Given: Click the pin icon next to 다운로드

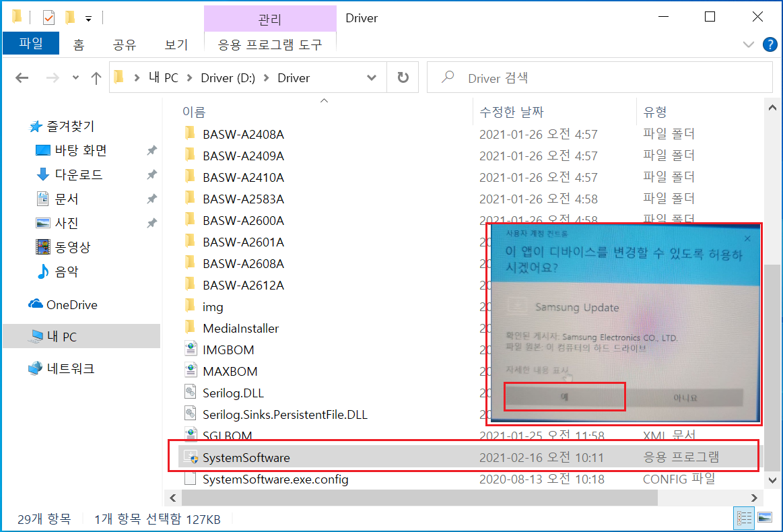Looking at the screenshot, I should tap(151, 174).
